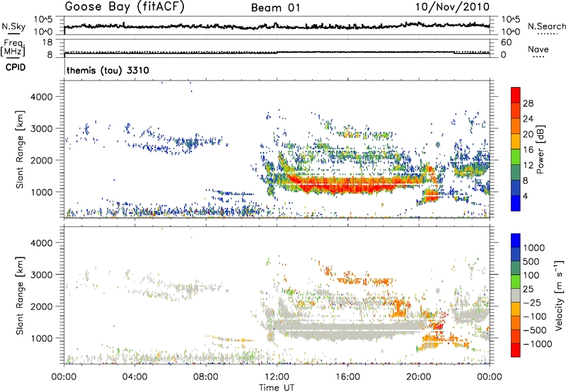The image size is (566, 392).
Task: Click the date '10/Nov/2010'
Action: (453, 7)
